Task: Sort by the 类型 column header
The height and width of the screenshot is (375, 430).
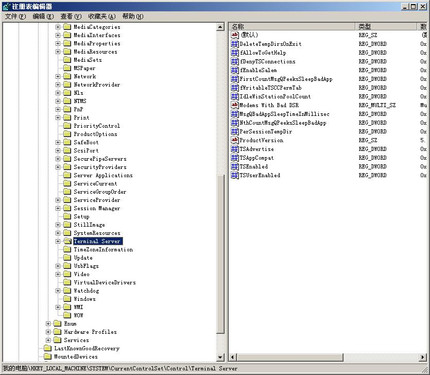Action: 386,27
